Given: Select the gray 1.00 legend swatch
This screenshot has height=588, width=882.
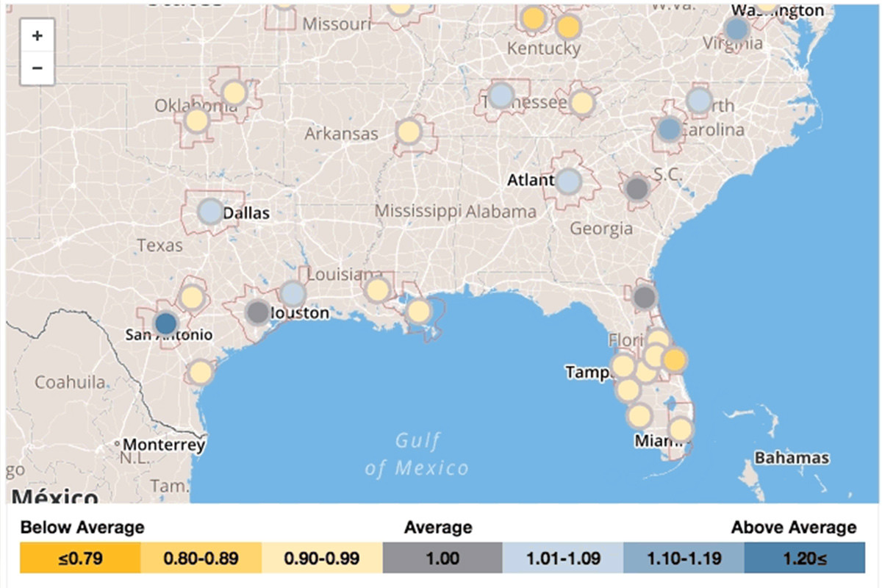Looking at the screenshot, I should [442, 559].
